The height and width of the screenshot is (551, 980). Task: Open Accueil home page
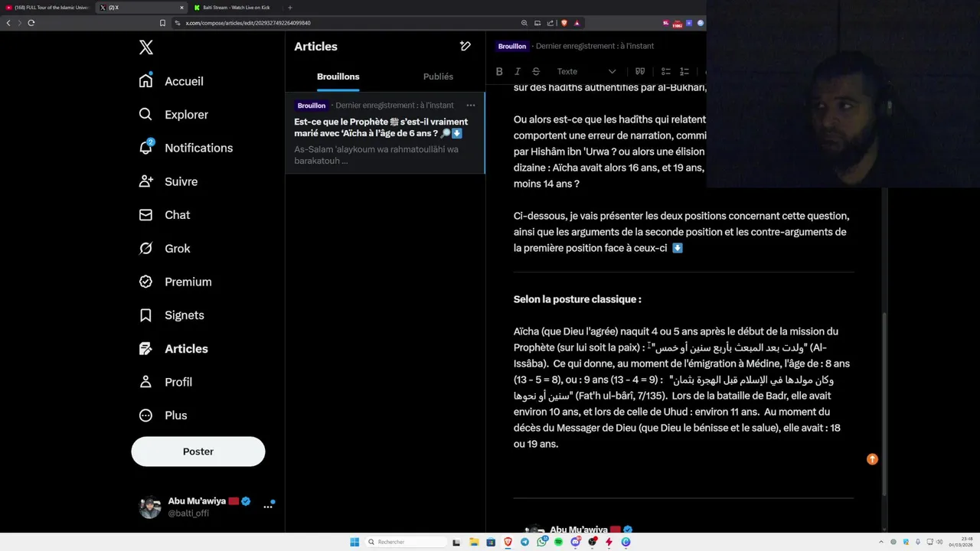(x=171, y=81)
